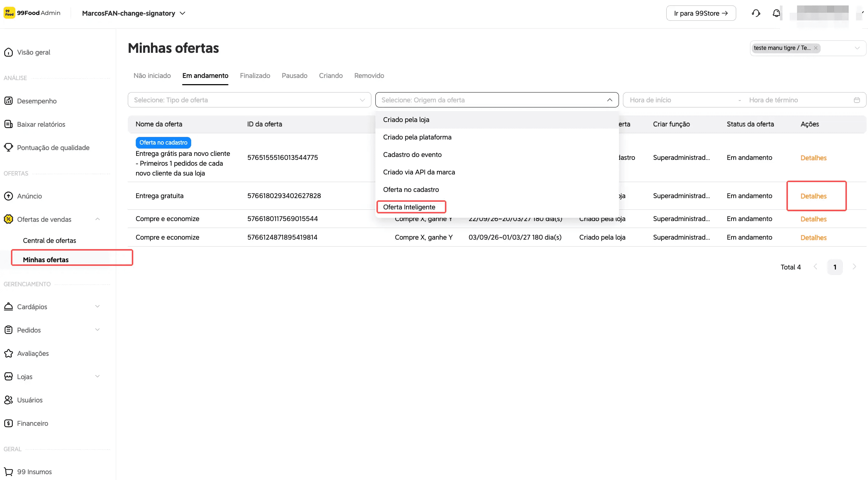Click the Avaliações star icon
The image size is (868, 480).
pyautogui.click(x=8, y=353)
